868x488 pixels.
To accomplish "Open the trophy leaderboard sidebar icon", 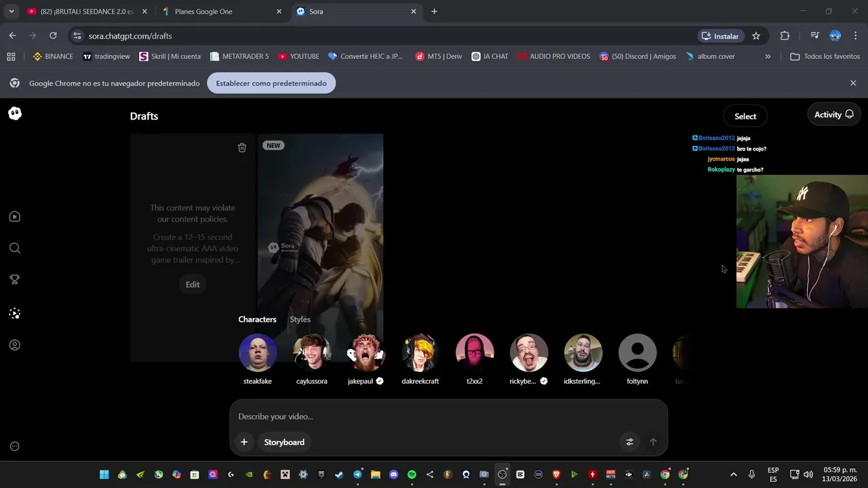I will [15, 279].
